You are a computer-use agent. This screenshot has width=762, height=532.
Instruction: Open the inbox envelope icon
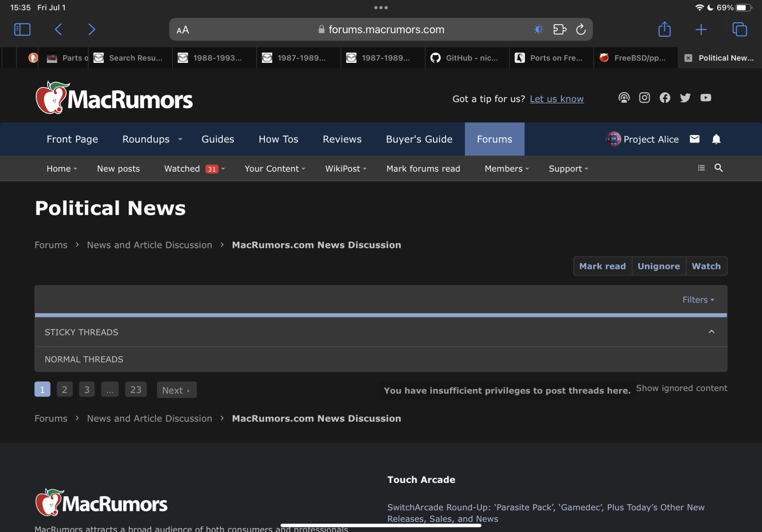point(695,139)
